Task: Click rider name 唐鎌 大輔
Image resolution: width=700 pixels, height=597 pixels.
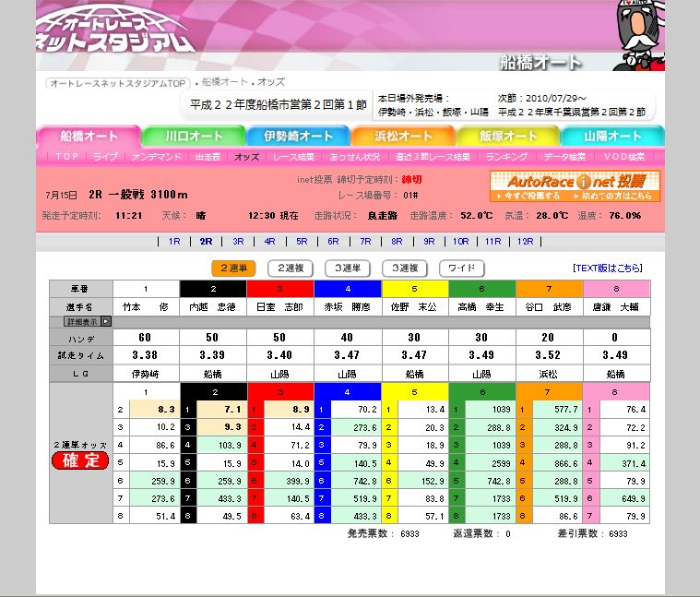Action: pos(616,307)
